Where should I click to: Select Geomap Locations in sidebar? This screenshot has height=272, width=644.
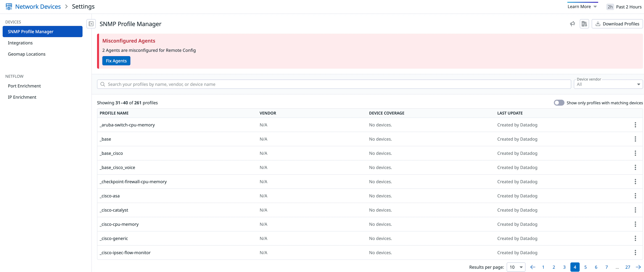pos(27,54)
